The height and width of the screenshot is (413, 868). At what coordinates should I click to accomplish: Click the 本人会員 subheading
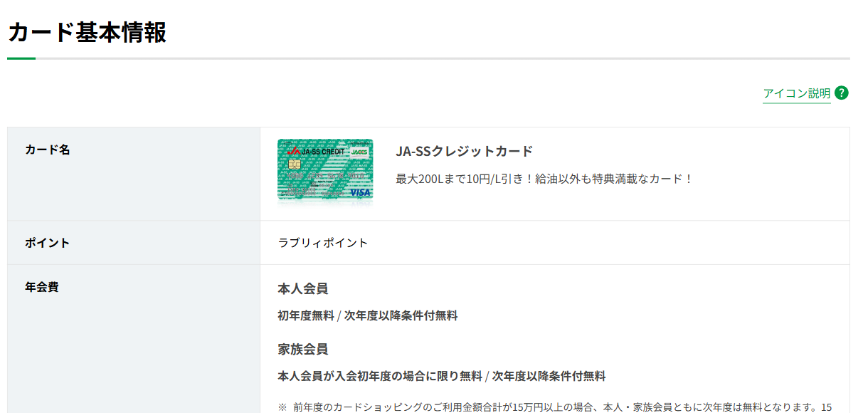click(x=302, y=288)
